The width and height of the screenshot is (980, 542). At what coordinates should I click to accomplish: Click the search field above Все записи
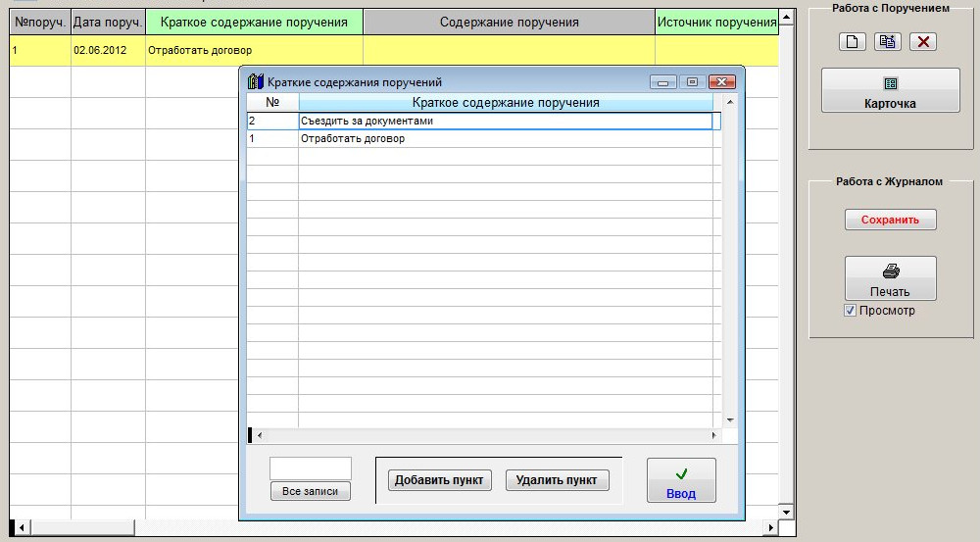coord(310,468)
